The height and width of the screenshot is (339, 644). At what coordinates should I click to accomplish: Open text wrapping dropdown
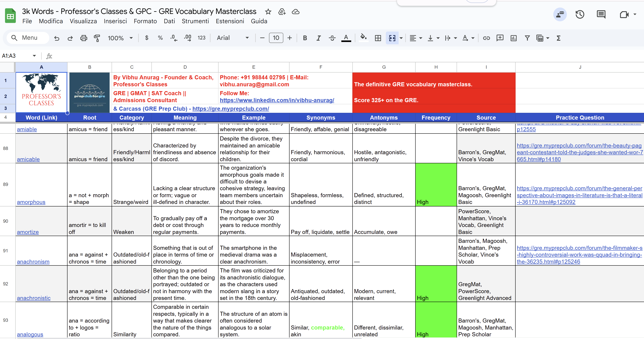[x=451, y=38]
